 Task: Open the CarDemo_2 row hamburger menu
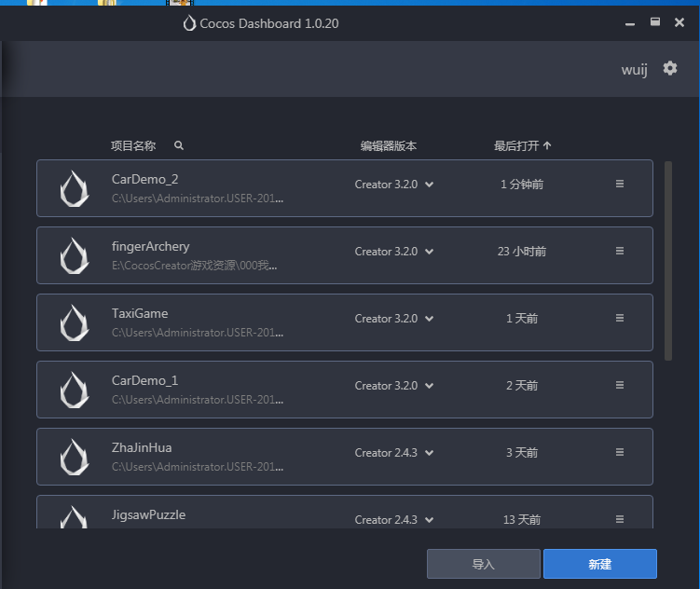[620, 185]
